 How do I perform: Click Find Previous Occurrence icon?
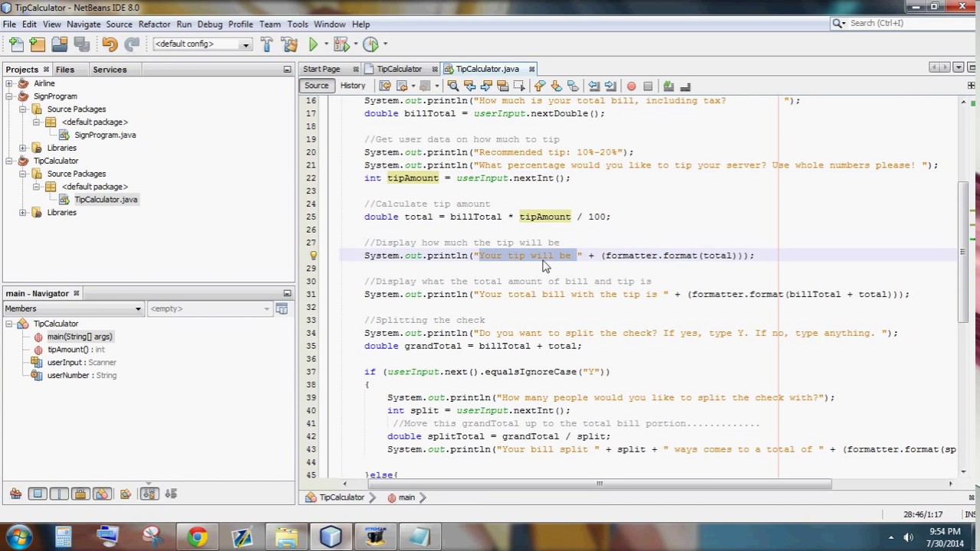click(x=469, y=86)
